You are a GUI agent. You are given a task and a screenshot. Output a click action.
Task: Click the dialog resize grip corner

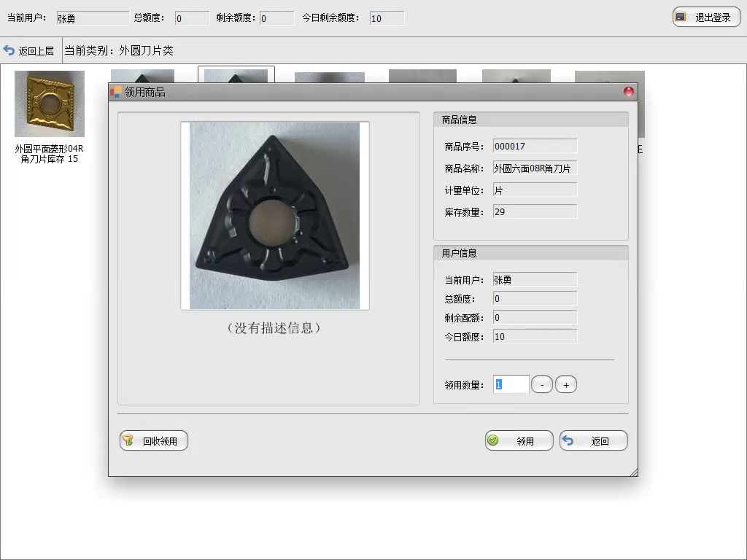click(x=634, y=472)
